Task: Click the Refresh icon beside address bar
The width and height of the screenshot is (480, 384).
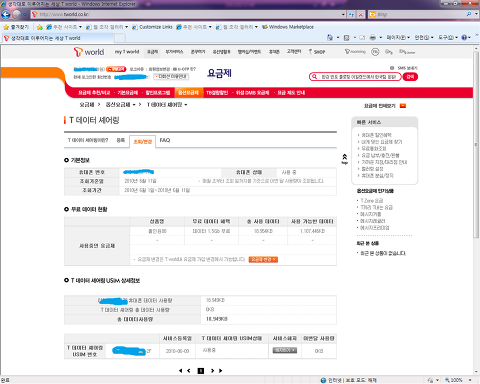Action: (352, 14)
